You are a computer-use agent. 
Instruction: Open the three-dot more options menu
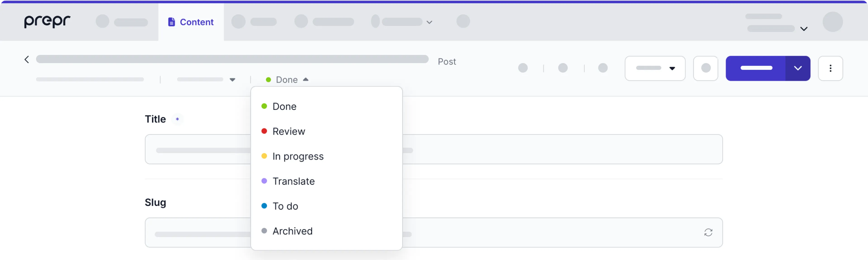click(830, 68)
